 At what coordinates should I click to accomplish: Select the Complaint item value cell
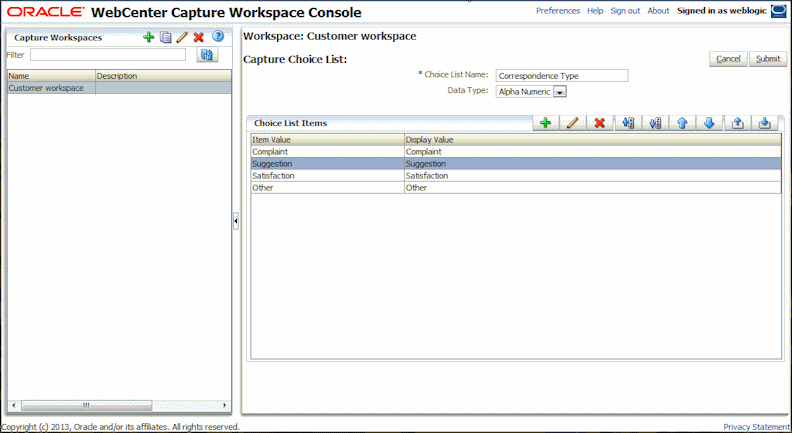tap(328, 152)
